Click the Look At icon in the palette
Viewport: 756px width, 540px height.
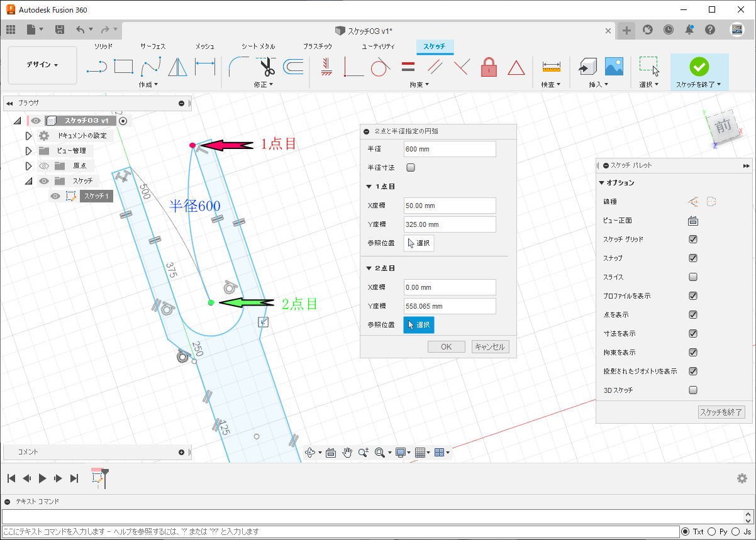(x=693, y=221)
